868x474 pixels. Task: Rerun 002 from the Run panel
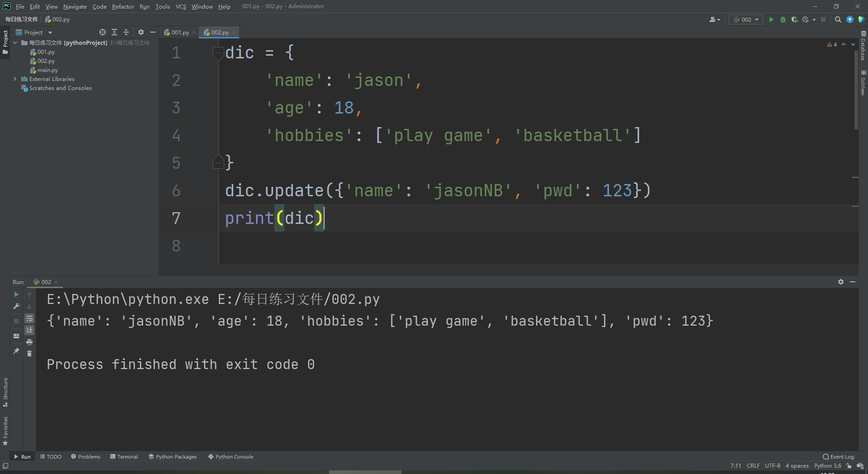pos(17,294)
